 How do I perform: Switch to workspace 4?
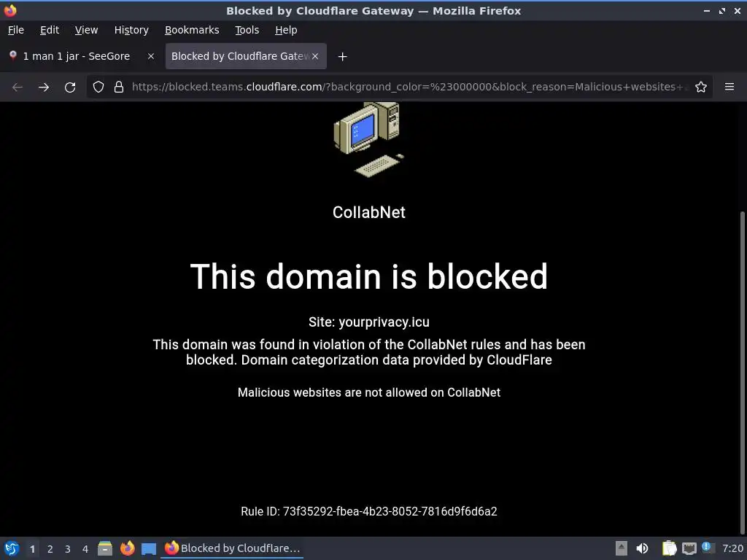click(85, 549)
